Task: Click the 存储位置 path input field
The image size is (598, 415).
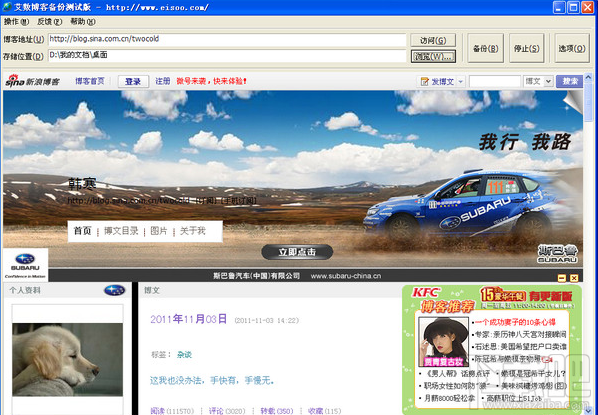Action: [227, 56]
